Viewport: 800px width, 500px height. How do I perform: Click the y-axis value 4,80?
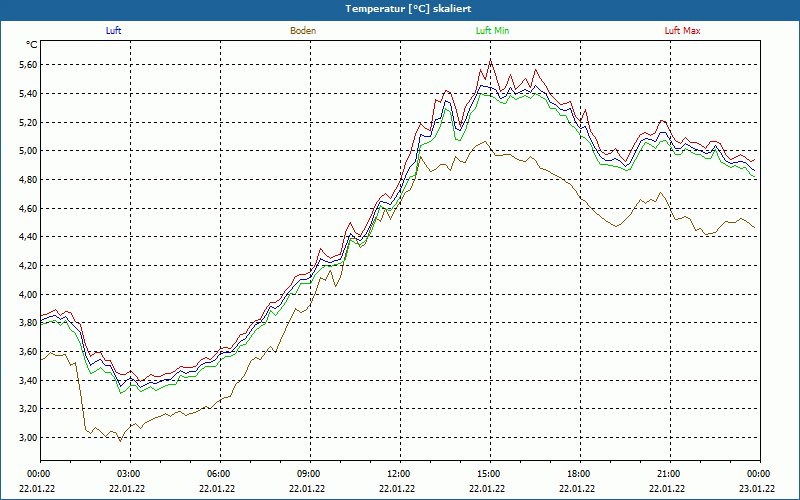click(27, 180)
